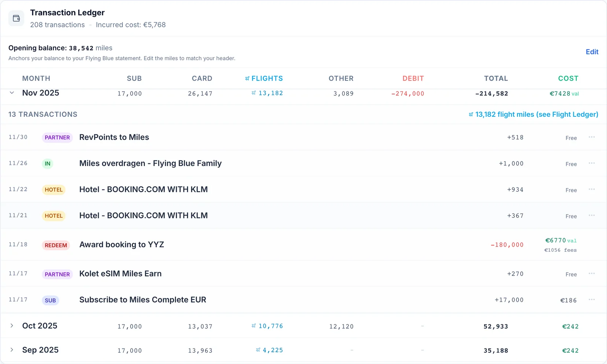Click the SUB tag on the 11/17 row
This screenshot has height=364, width=607.
click(50, 301)
